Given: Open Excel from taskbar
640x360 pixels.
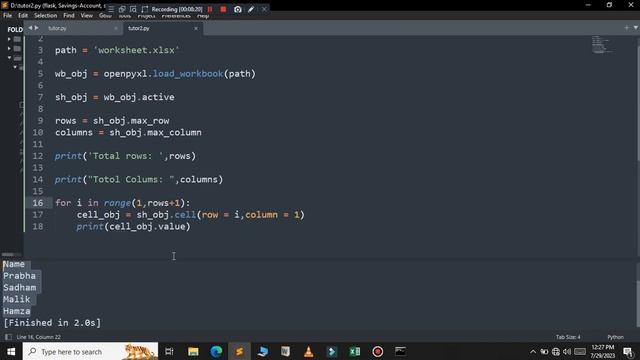Looking at the screenshot, I should pyautogui.click(x=355, y=351).
